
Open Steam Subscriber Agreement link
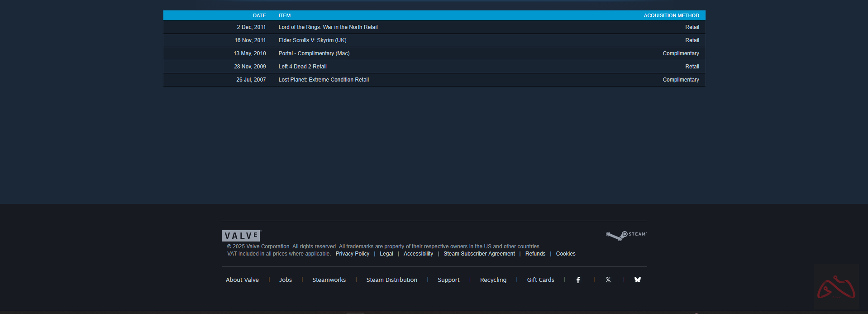(479, 254)
